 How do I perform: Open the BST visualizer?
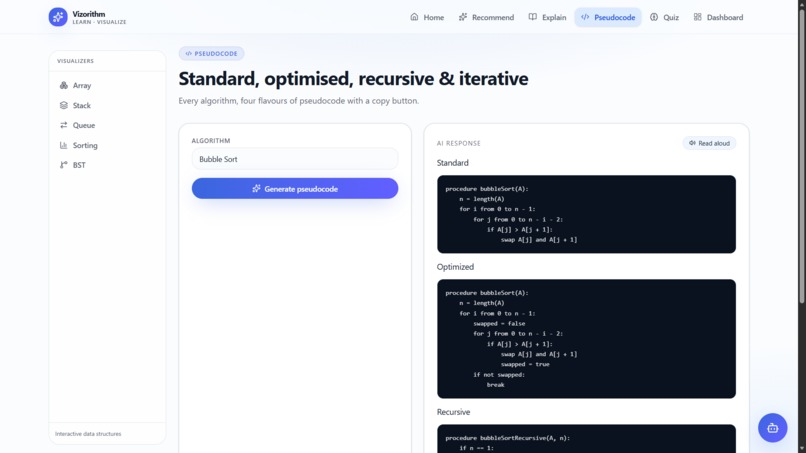(107, 165)
